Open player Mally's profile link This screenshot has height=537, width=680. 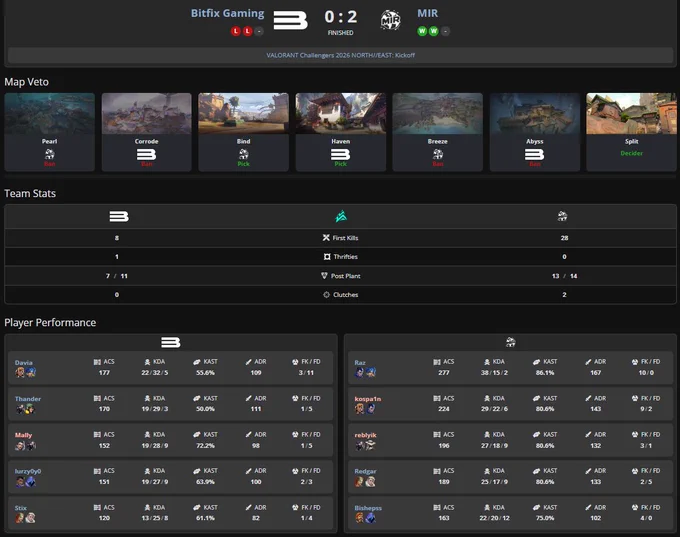pos(23,435)
